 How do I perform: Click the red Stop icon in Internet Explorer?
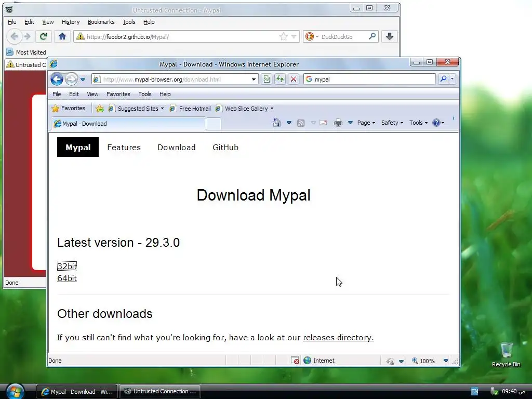click(294, 79)
